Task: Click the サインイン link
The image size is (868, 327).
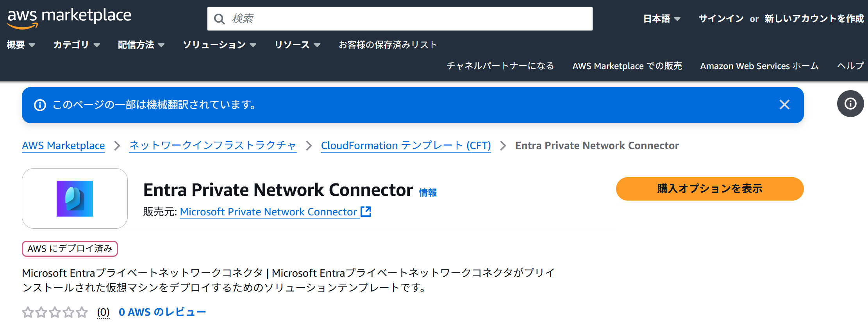Action: coord(721,19)
